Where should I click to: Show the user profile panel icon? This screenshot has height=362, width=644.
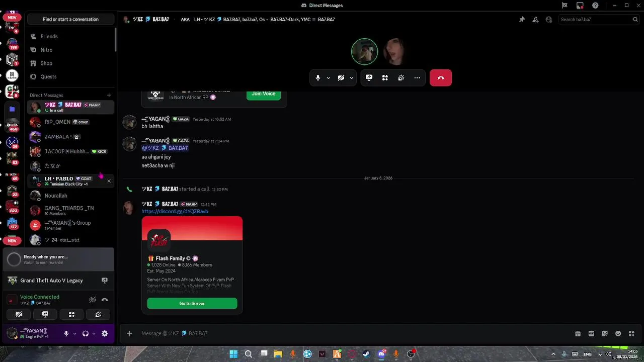tap(549, 20)
